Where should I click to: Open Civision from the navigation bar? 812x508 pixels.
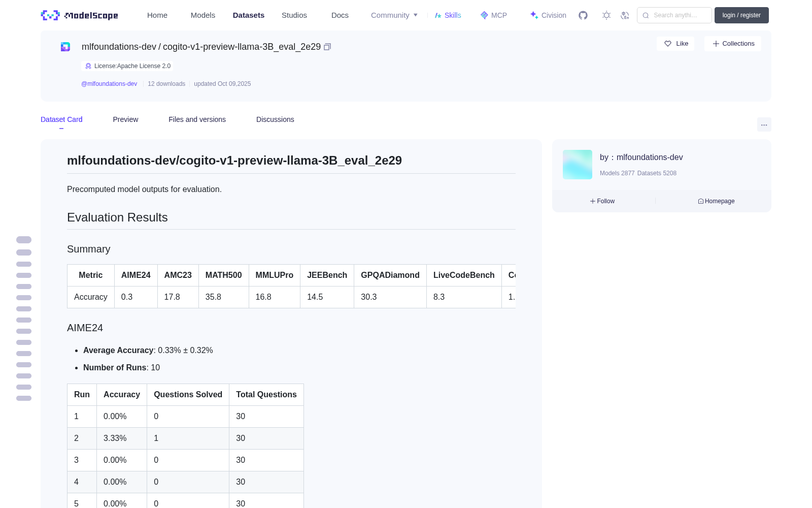click(x=548, y=15)
